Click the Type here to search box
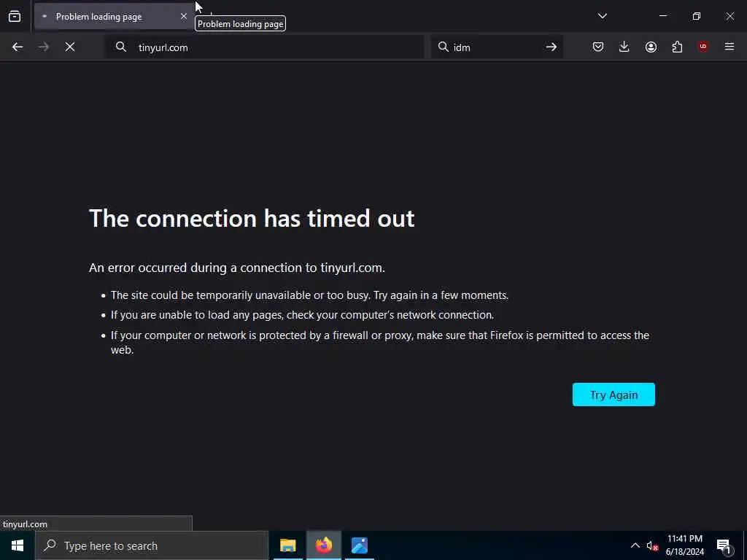 pyautogui.click(x=152, y=545)
